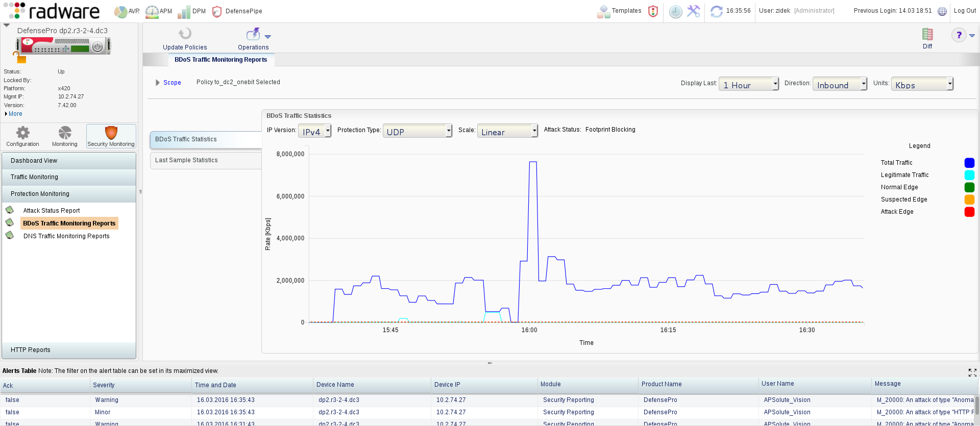The image size is (980, 426).
Task: Open the clock scheduler icon
Action: 675,12
